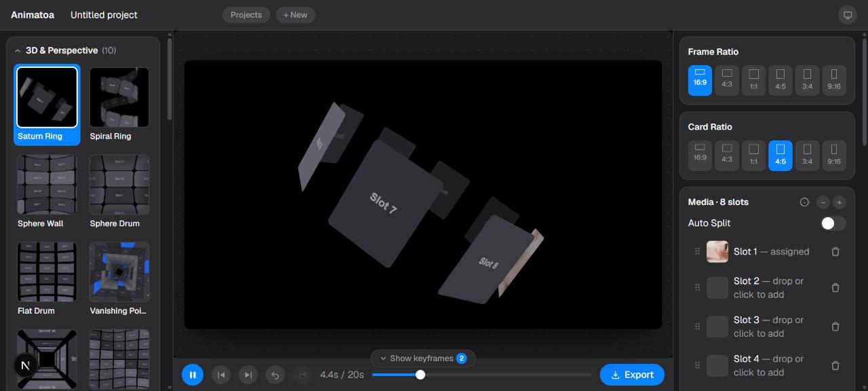Pick the Vanishing Point template
Screen dimensions: 868x391
[119, 279]
